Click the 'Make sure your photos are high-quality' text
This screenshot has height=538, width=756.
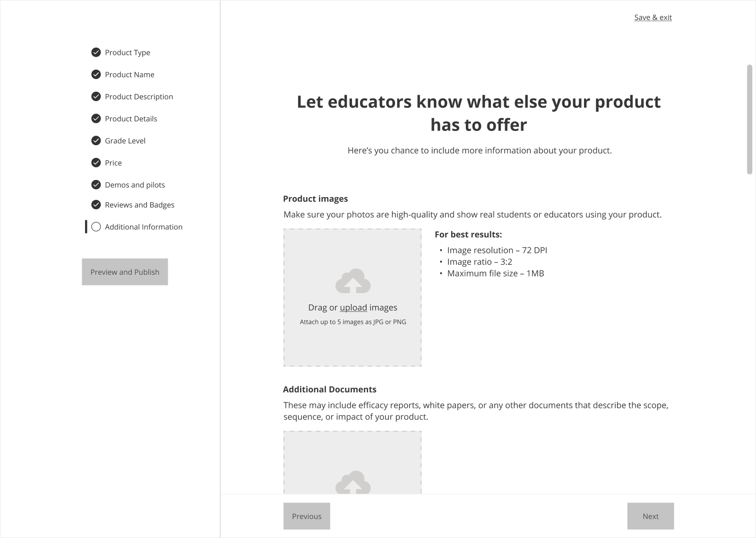pyautogui.click(x=472, y=215)
